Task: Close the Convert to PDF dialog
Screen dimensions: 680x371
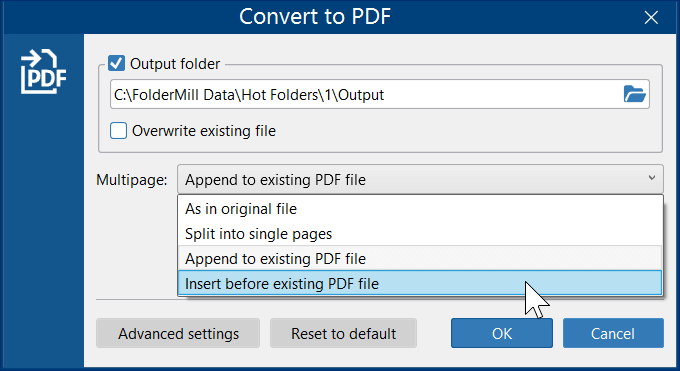Action: coord(651,17)
